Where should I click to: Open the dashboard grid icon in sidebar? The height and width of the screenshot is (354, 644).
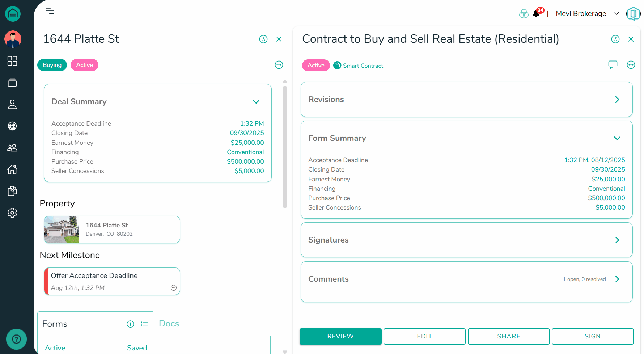tap(12, 61)
